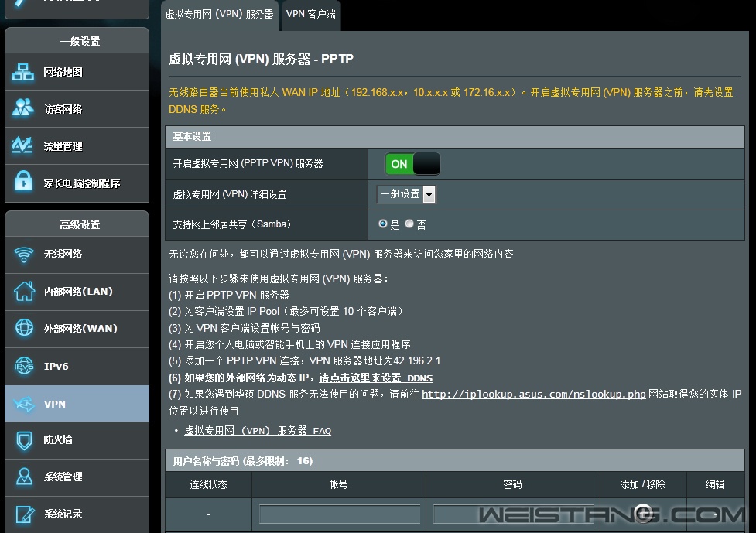The width and height of the screenshot is (756, 533).
Task: Click the Firewall (防火墙) shield icon
Action: click(x=24, y=440)
